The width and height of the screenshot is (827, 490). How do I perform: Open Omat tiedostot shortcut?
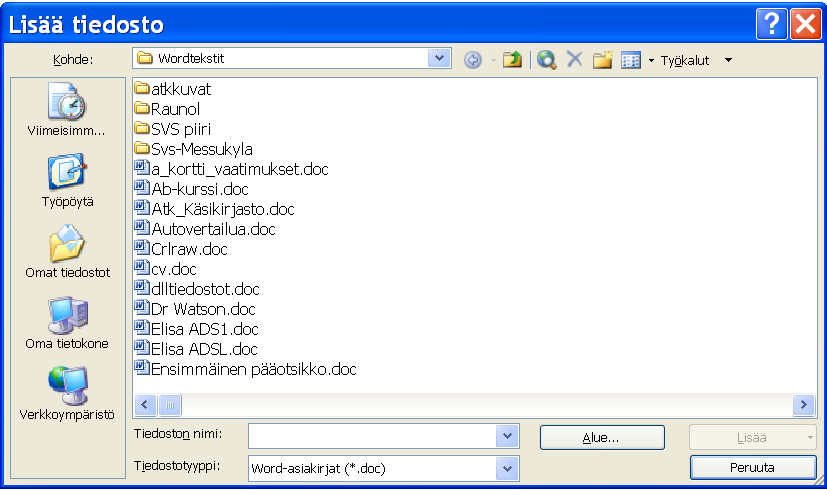pos(67,252)
